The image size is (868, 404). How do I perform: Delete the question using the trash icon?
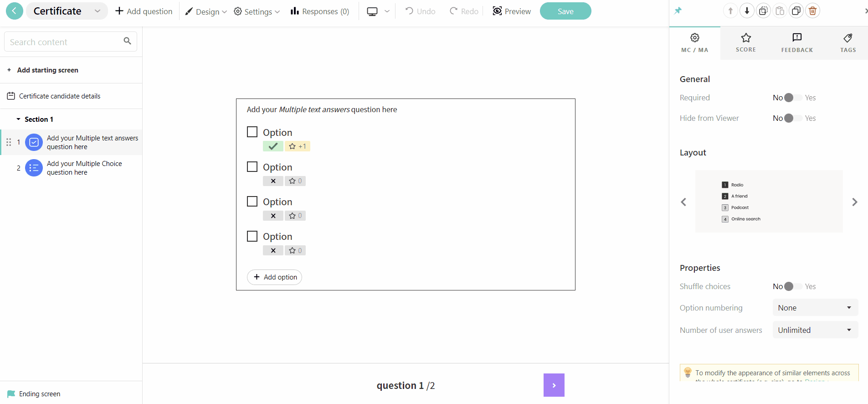click(812, 10)
